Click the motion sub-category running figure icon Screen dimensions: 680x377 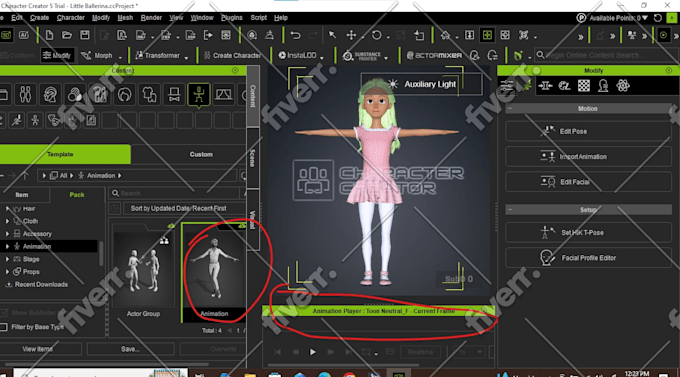click(16, 120)
